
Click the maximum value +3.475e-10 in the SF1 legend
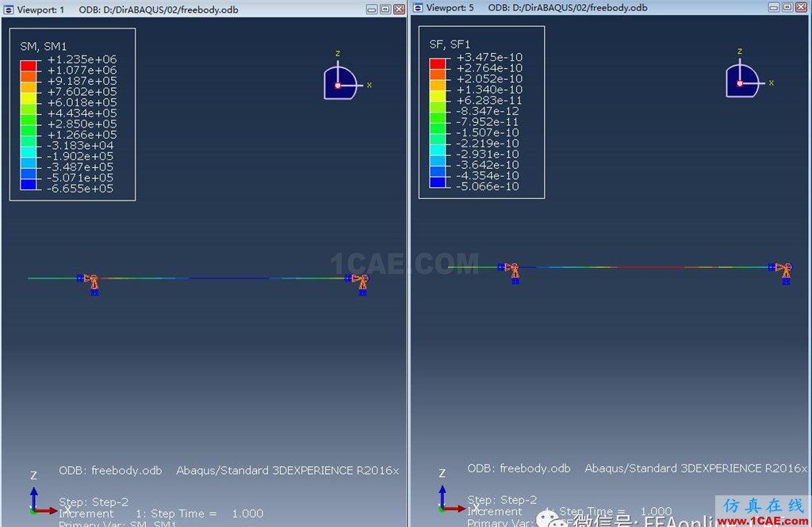pos(489,58)
